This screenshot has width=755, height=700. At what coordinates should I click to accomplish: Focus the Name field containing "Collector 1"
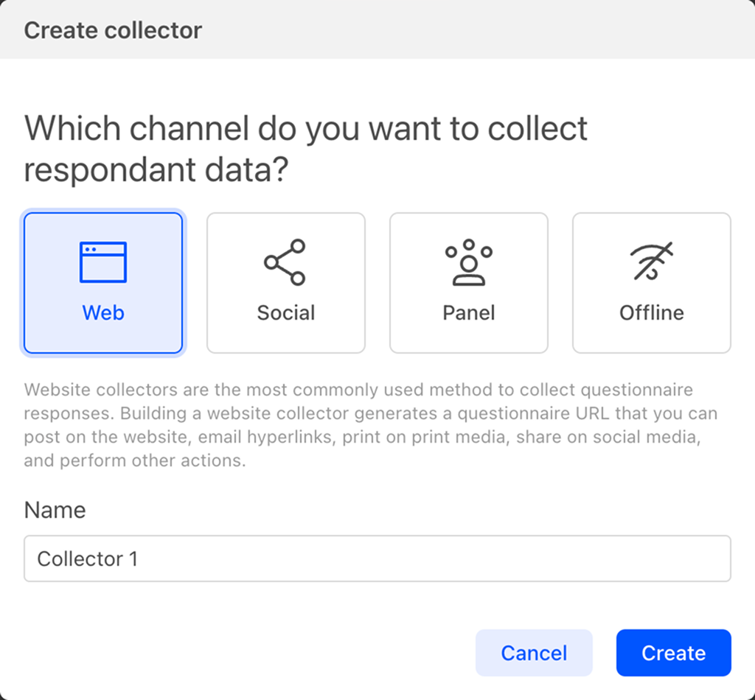point(377,559)
